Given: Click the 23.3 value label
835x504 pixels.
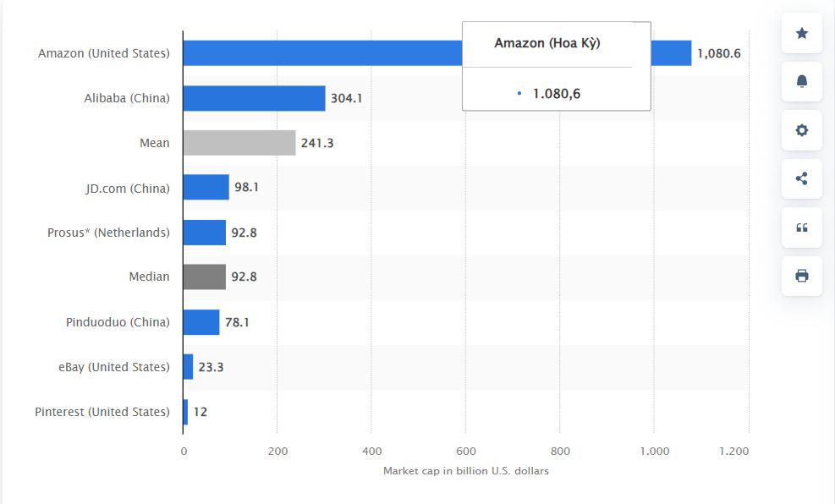Looking at the screenshot, I should (x=211, y=367).
